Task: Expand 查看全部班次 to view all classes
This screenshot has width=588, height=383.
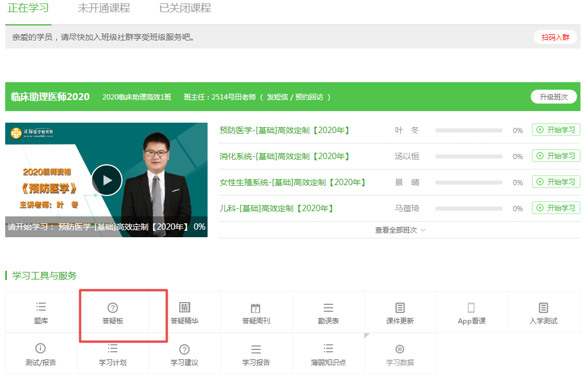Action: coord(400,230)
